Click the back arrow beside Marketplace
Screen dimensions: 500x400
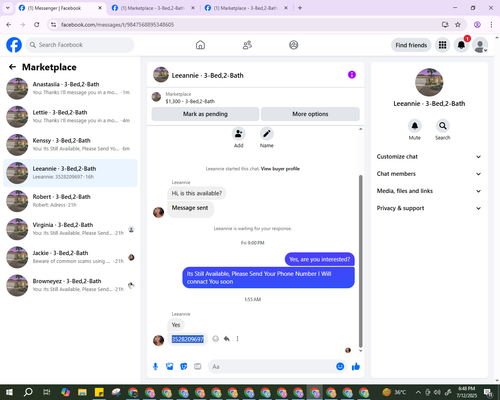coord(12,67)
